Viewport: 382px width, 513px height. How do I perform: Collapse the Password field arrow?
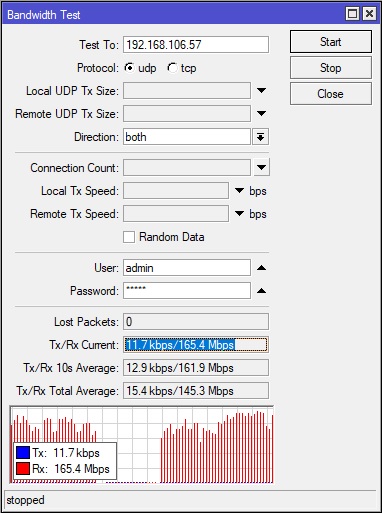pyautogui.click(x=262, y=291)
